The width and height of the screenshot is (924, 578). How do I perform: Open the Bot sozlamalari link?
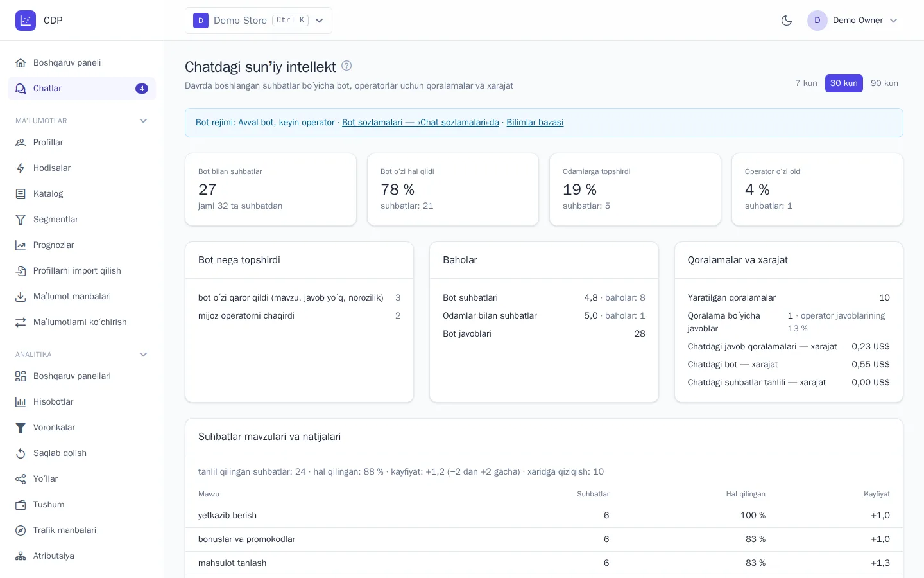coord(420,123)
